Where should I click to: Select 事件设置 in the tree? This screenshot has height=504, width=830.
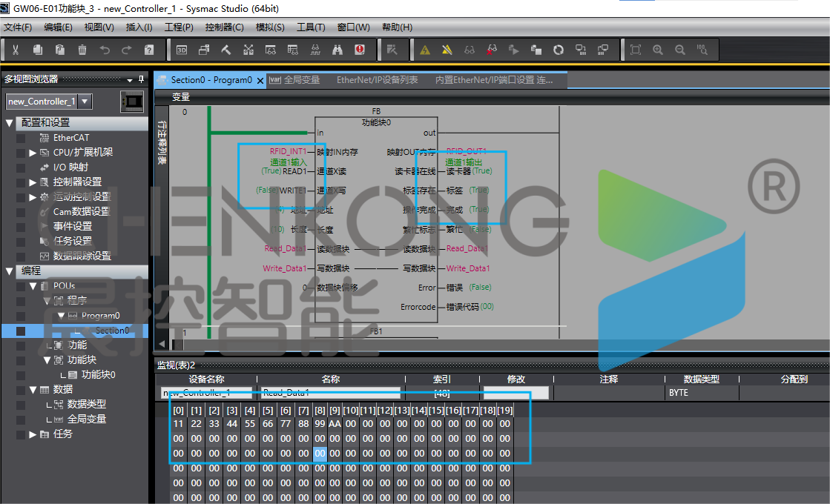[73, 226]
